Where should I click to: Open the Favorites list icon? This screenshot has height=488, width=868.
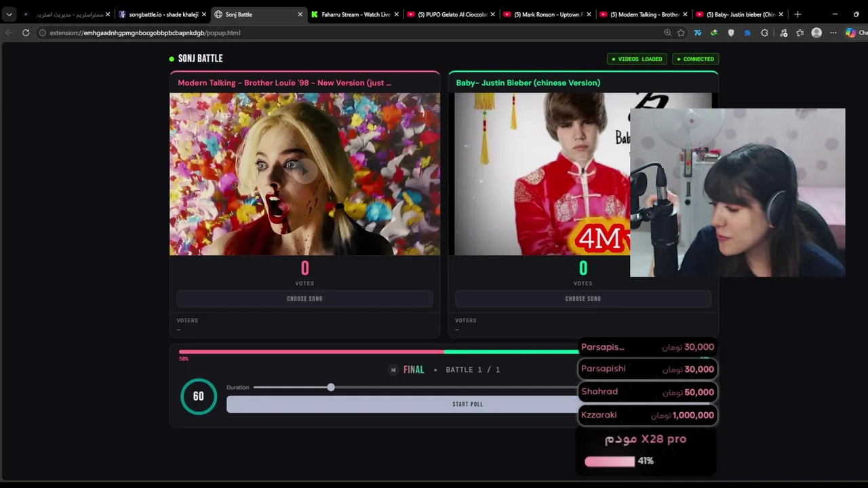click(x=800, y=33)
